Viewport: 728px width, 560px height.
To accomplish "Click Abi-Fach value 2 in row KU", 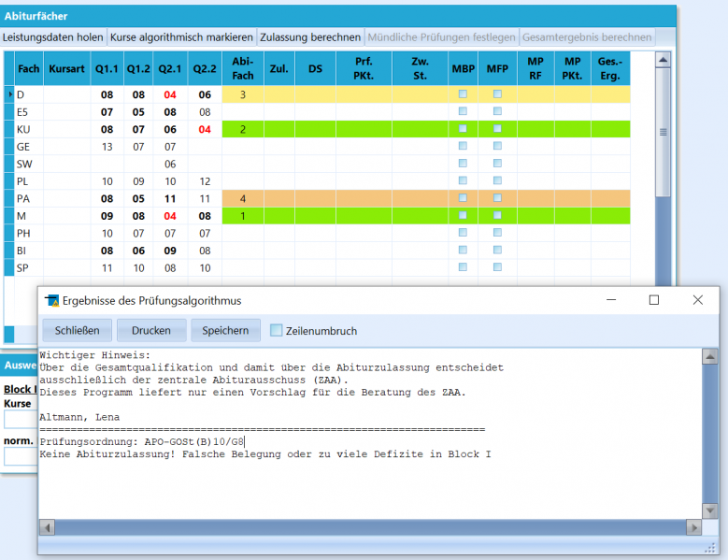I will point(243,130).
